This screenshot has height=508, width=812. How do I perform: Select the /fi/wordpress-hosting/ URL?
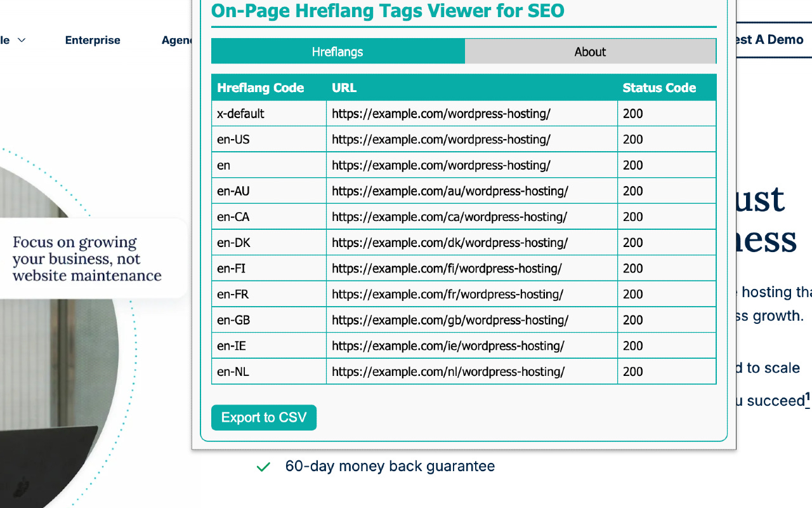[x=447, y=269]
